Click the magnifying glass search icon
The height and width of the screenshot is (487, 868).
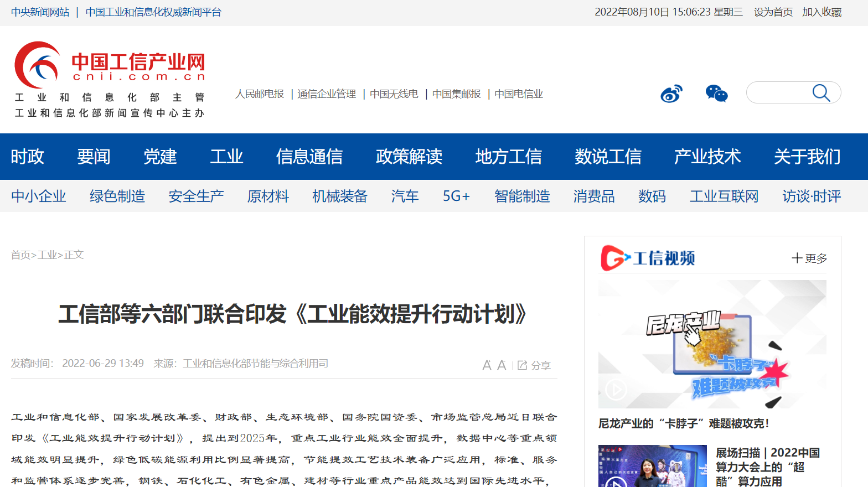point(821,93)
